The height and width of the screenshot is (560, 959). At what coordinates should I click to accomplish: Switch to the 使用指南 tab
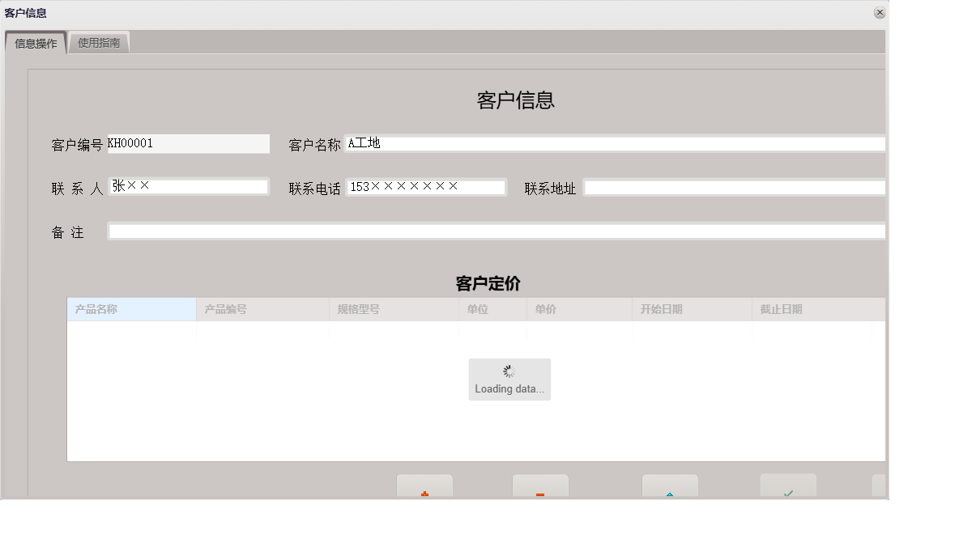click(99, 42)
